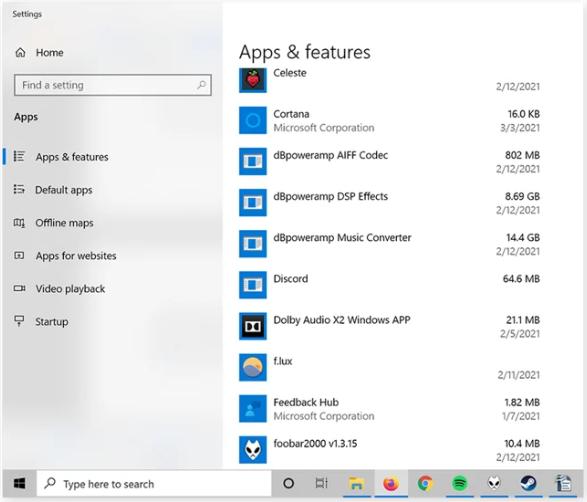The height and width of the screenshot is (502, 587).
Task: Open Video playback settings
Action: coord(70,289)
